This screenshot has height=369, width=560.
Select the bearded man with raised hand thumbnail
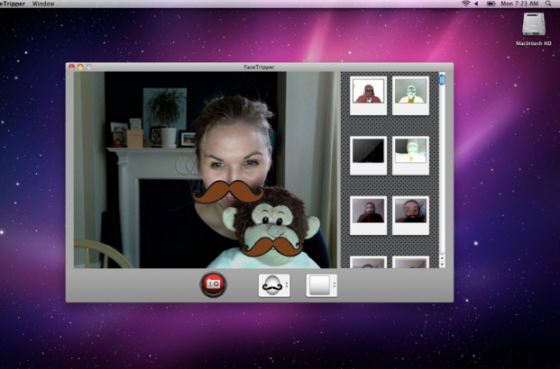[x=368, y=215]
